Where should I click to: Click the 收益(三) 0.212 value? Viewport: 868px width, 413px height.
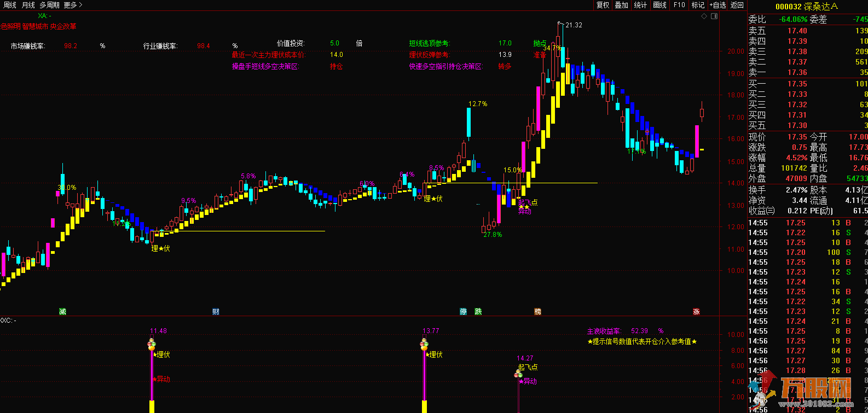797,211
